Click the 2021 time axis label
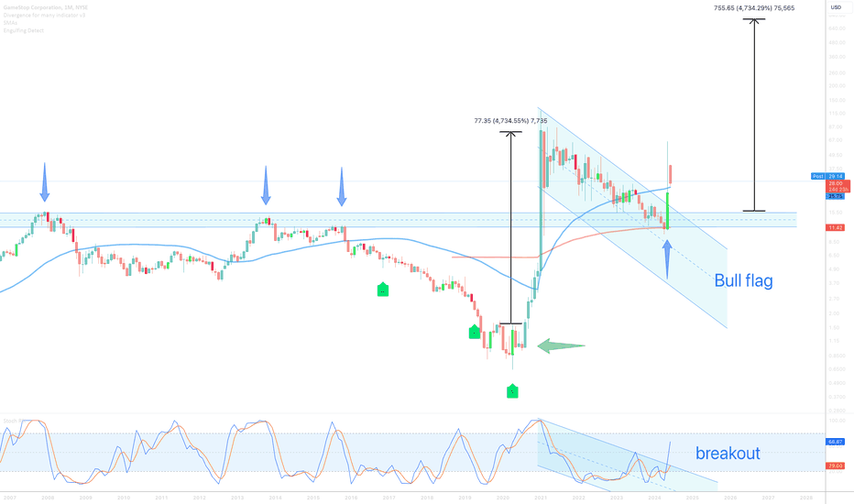854x504 pixels. [x=541, y=498]
